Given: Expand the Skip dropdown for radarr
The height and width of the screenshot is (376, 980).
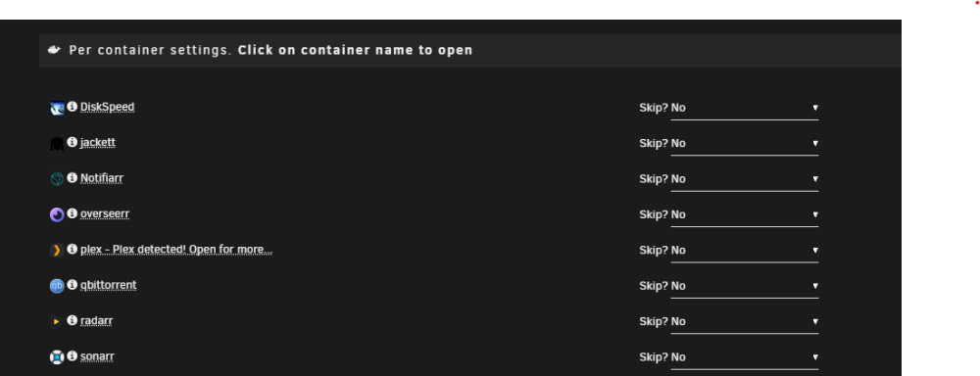Looking at the screenshot, I should tap(745, 322).
